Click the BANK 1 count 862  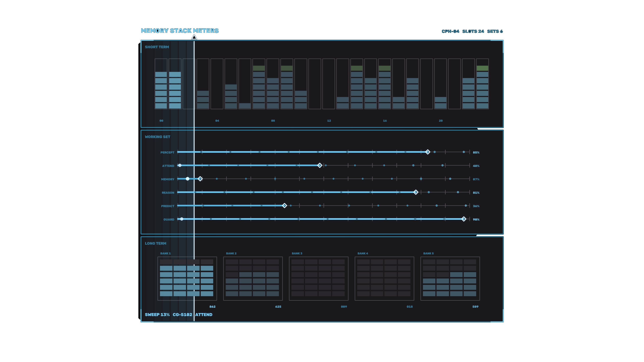coord(212,307)
